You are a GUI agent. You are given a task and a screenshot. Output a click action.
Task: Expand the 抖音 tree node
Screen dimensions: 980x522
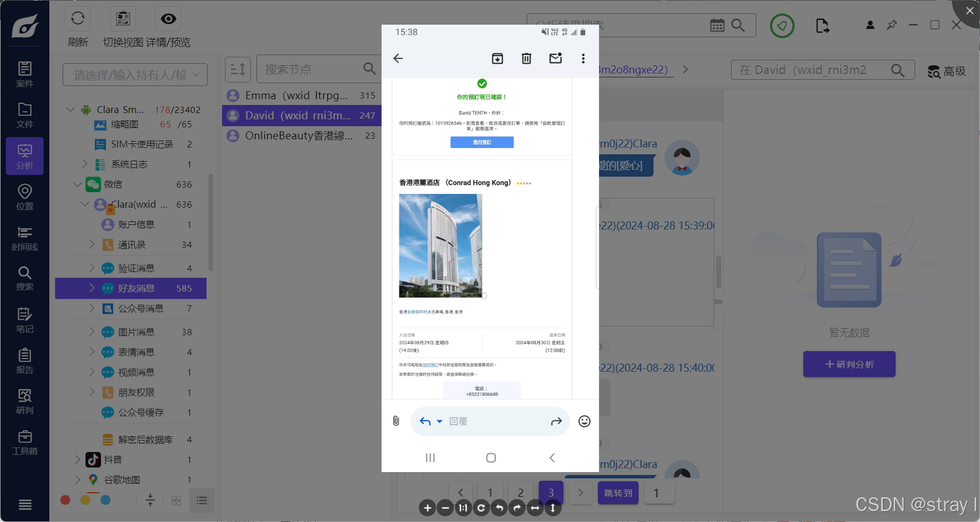pos(78,459)
